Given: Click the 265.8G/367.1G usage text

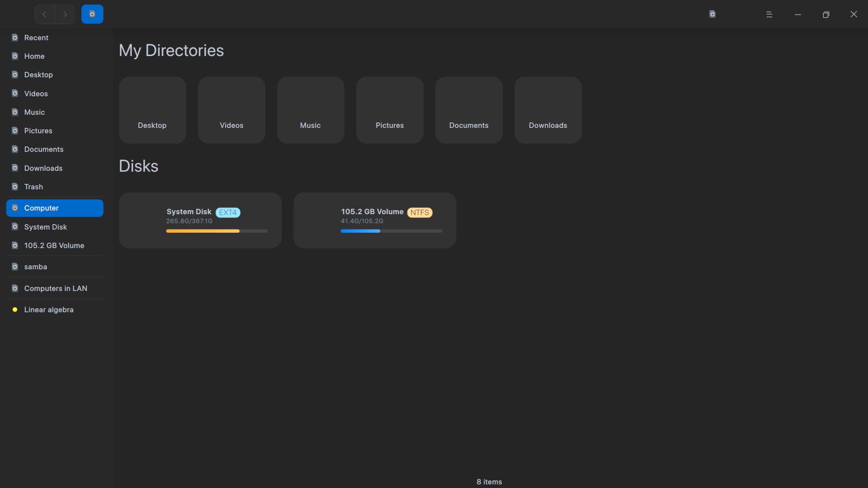Looking at the screenshot, I should (x=189, y=221).
